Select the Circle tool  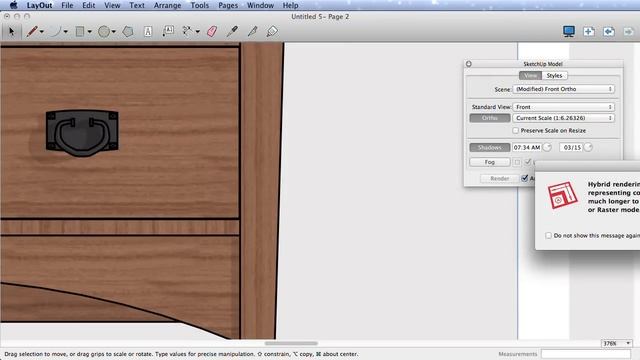104,31
